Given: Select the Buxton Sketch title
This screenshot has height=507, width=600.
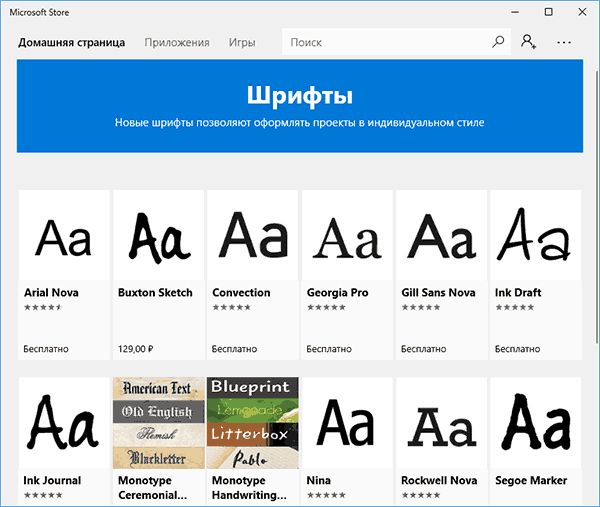Looking at the screenshot, I should coord(155,293).
